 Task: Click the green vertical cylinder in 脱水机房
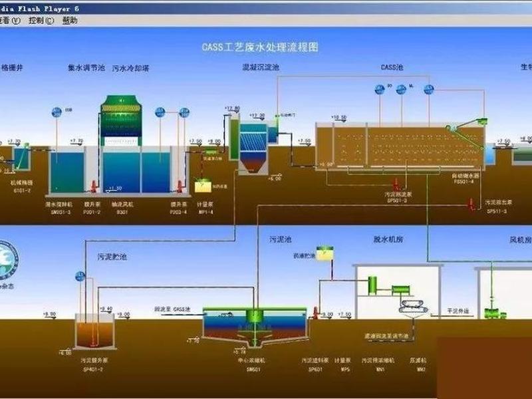[372, 285]
